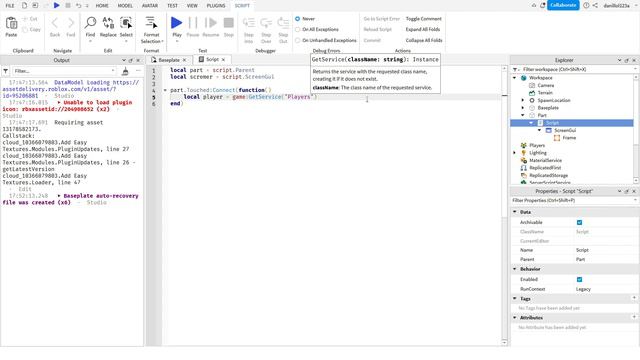Viewport: 640px width, 360px height.
Task: Collapse code fold on line 4
Action: (165, 90)
